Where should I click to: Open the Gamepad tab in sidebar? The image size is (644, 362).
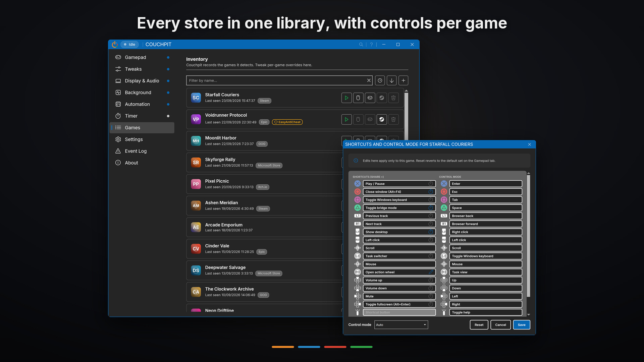click(x=142, y=57)
